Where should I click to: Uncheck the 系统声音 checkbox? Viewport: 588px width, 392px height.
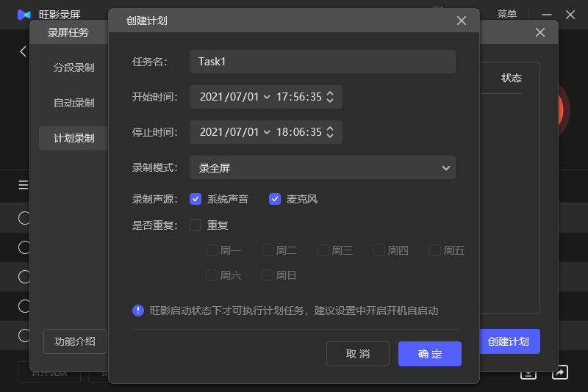(x=196, y=199)
